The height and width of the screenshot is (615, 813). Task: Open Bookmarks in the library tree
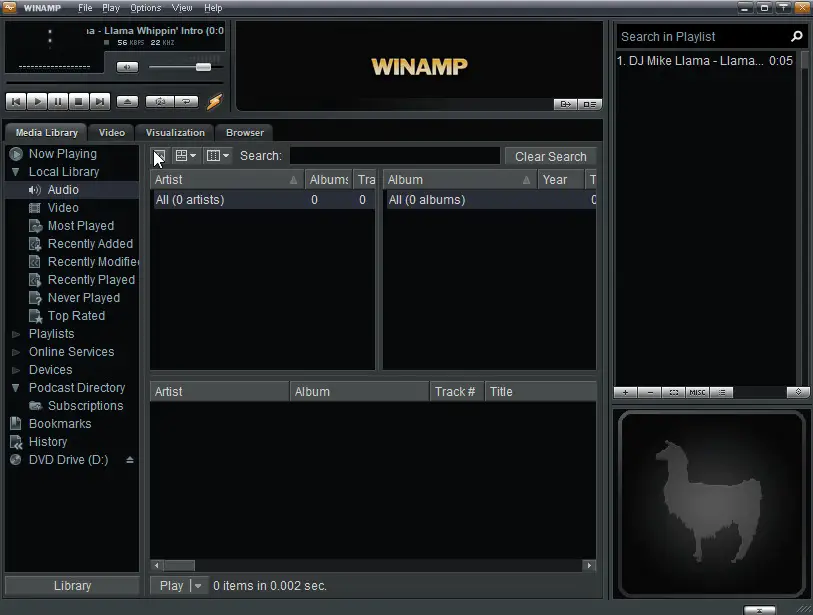coord(60,424)
